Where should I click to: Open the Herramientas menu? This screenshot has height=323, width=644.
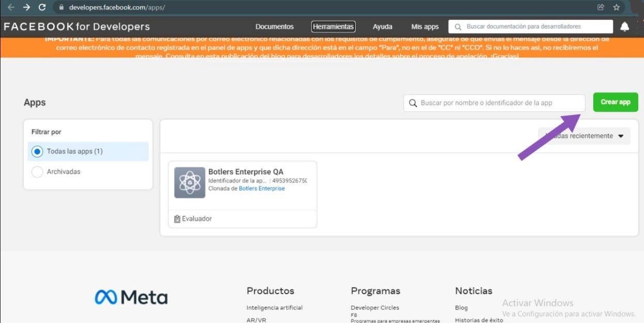click(x=333, y=26)
